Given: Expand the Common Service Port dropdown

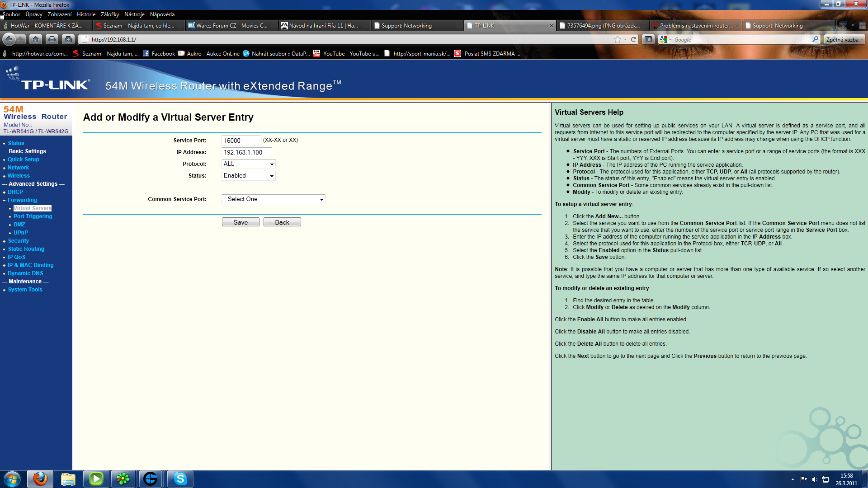Looking at the screenshot, I should pos(273,199).
